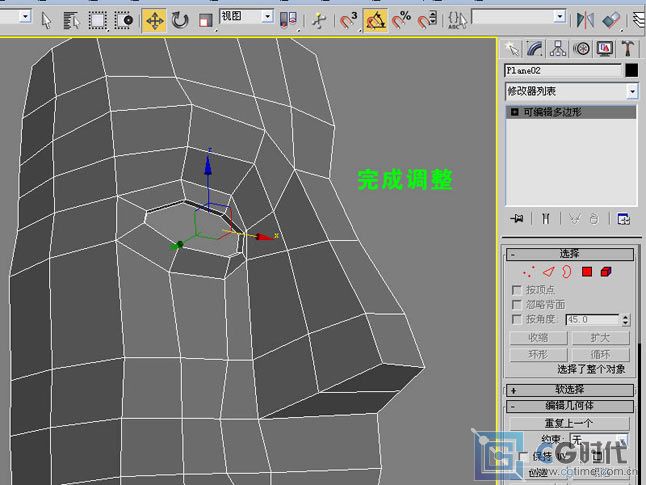Image resolution: width=646 pixels, height=485 pixels.
Task: Switch to the Motion command panel tab
Action: tap(581, 49)
